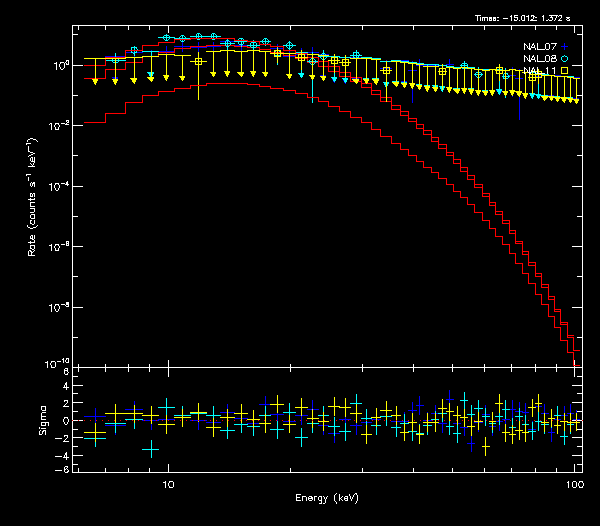Click the Rate y-axis title

(x=34, y=205)
